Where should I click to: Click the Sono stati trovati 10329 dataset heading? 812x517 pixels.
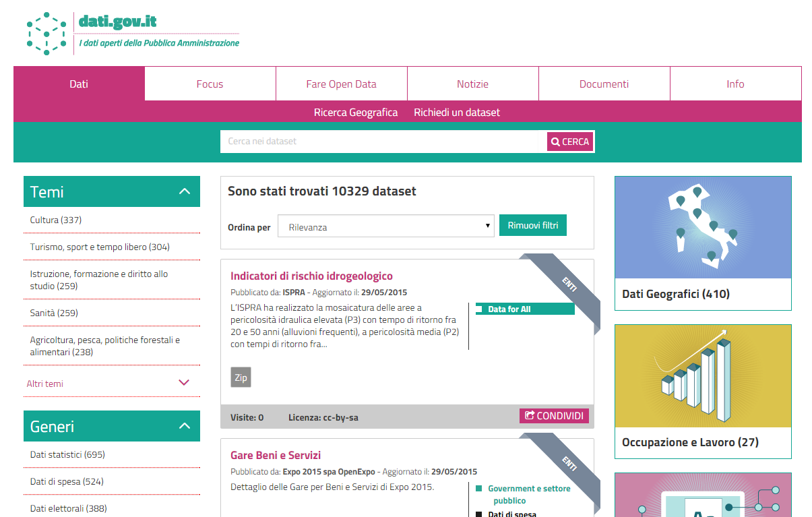tap(322, 191)
